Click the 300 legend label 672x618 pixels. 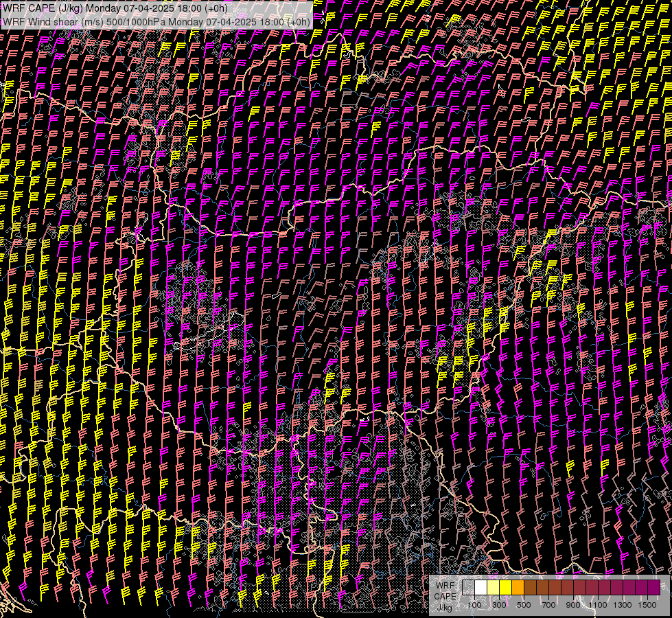tap(499, 605)
